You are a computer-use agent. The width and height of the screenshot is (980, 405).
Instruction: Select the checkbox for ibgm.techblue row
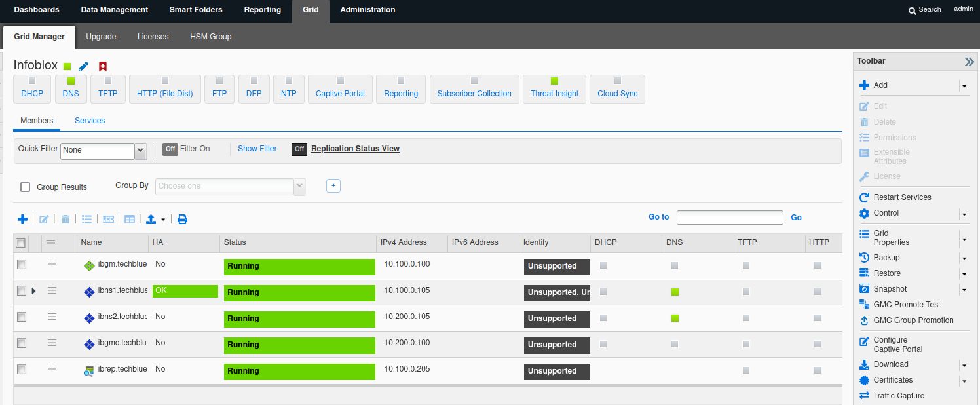[22, 264]
